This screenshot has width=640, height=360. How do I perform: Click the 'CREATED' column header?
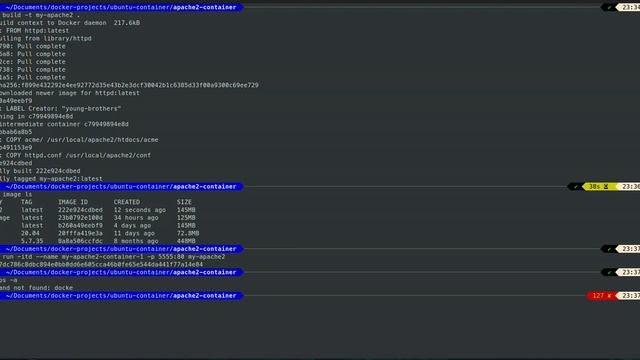coord(127,202)
